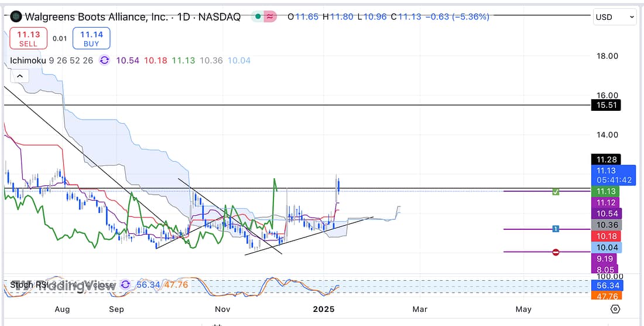Click the green market open status dot
The width and height of the screenshot is (644, 326).
(257, 17)
